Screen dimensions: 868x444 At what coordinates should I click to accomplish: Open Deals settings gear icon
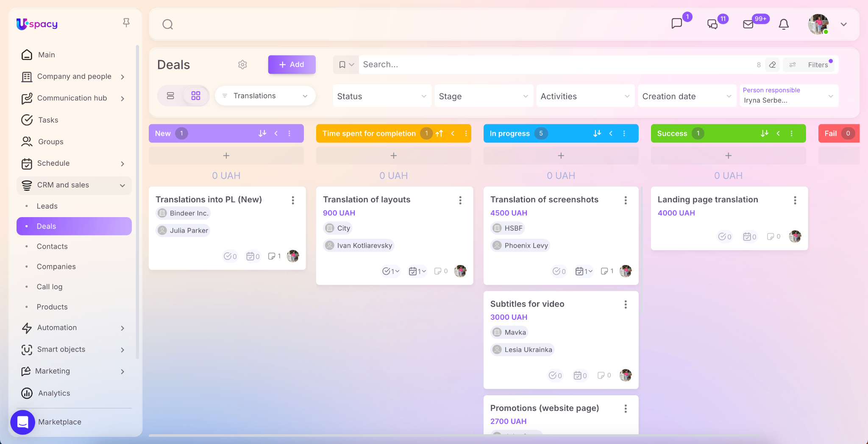point(242,64)
